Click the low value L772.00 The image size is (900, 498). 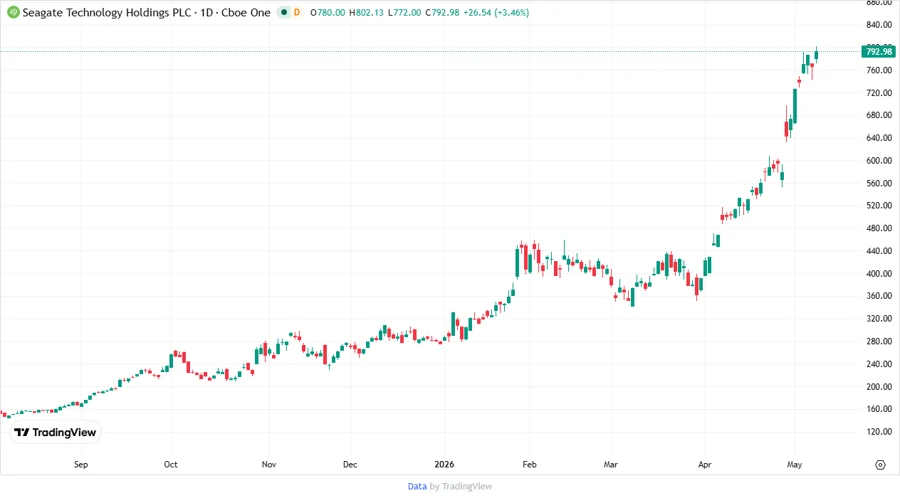404,13
